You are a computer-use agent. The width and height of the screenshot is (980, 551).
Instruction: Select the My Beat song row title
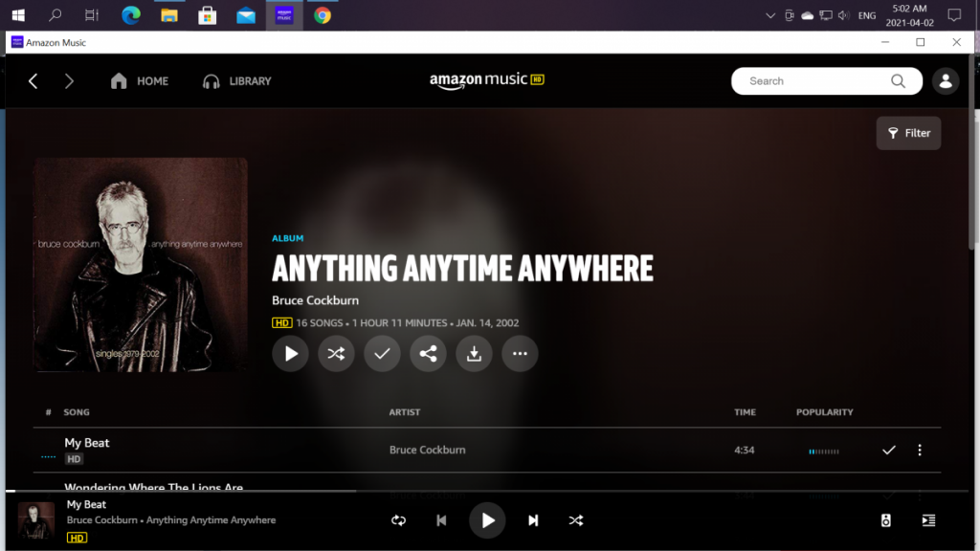[87, 443]
